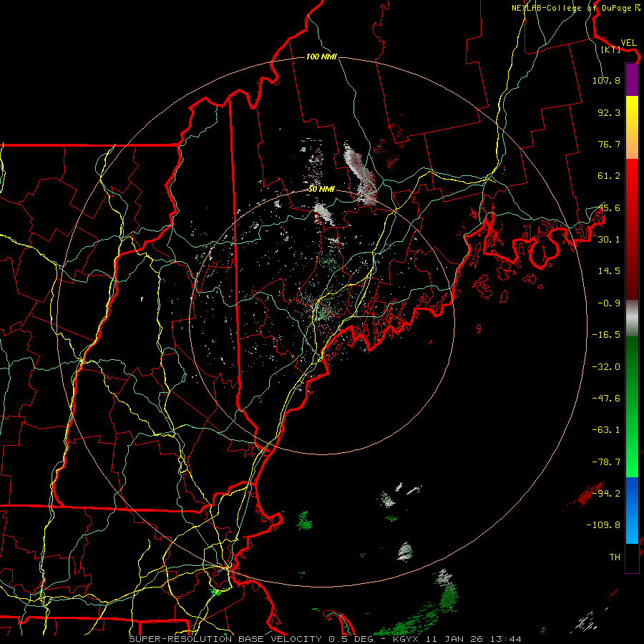Click the -94.2 velocity legend value

606,494
